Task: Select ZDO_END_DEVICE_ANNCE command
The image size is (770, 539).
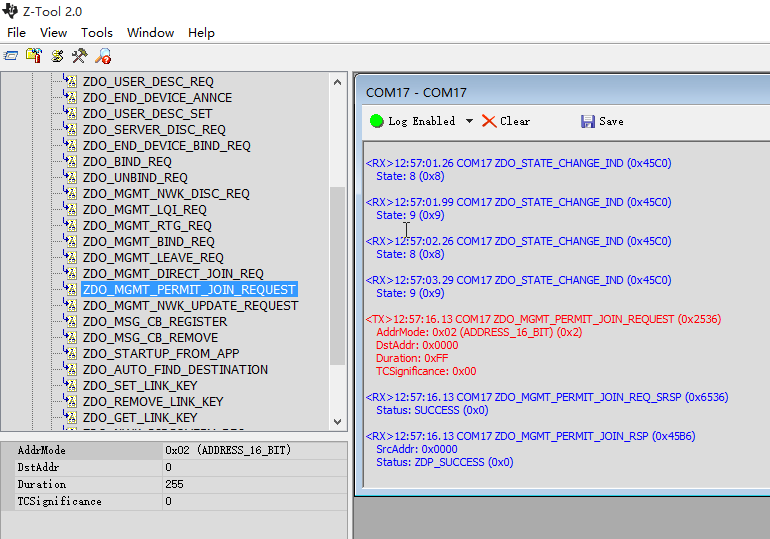Action: [x=157, y=98]
